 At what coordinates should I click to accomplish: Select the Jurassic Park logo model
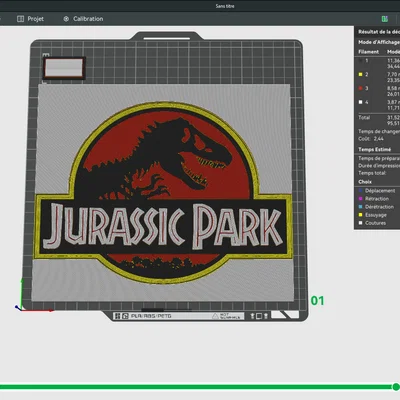163,193
